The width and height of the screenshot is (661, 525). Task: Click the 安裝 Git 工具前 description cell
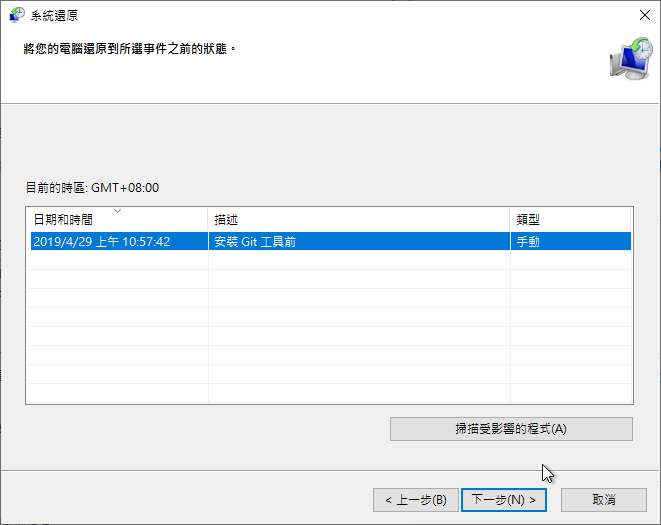click(254, 241)
